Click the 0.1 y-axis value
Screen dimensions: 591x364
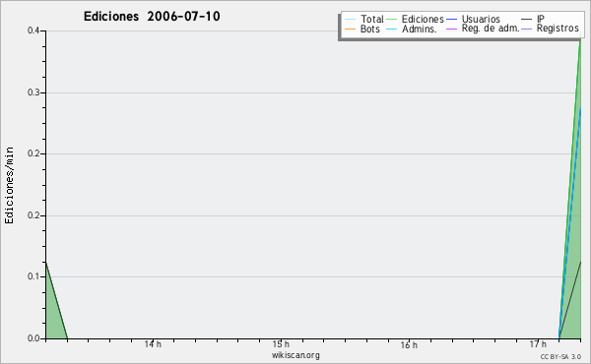[33, 276]
